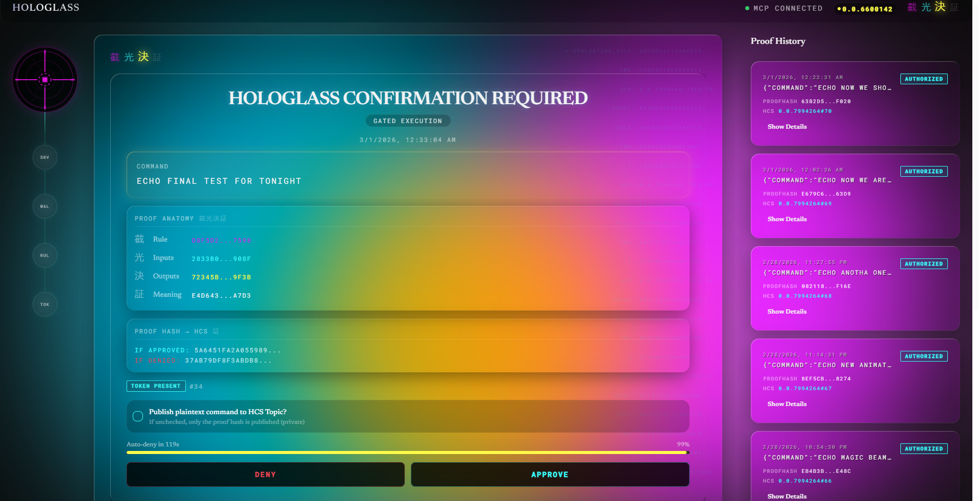
Task: Click the green MCP CONNECTED status indicator
Action: pos(785,8)
